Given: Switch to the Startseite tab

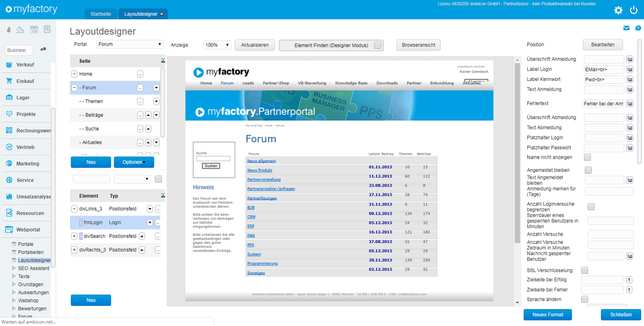Looking at the screenshot, I should [101, 14].
